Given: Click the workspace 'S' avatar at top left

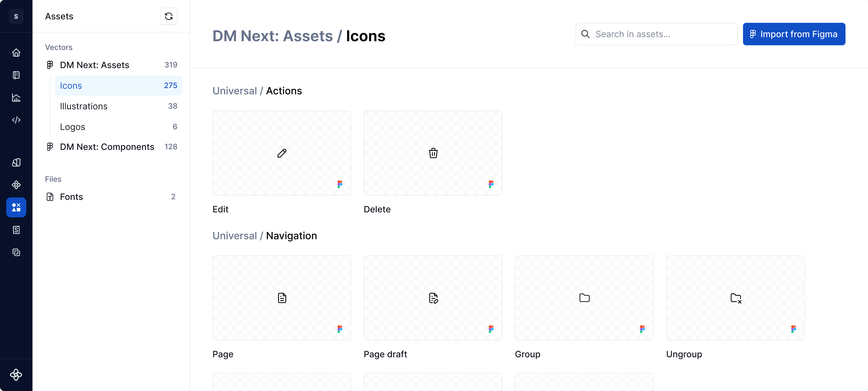Looking at the screenshot, I should click(x=16, y=16).
